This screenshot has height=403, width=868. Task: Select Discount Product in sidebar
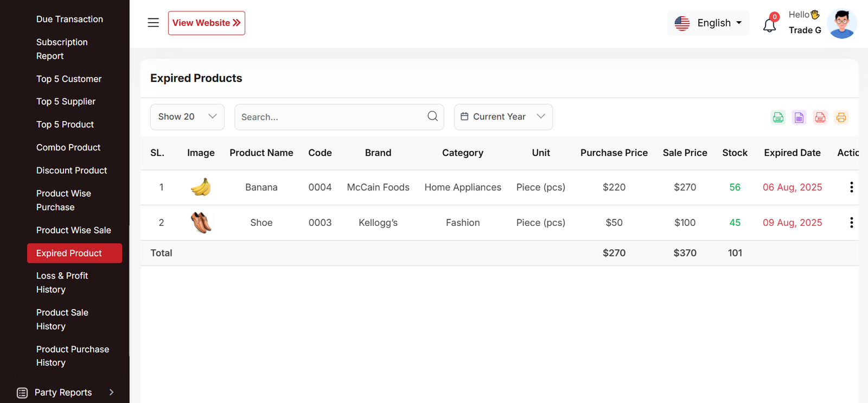coord(72,171)
